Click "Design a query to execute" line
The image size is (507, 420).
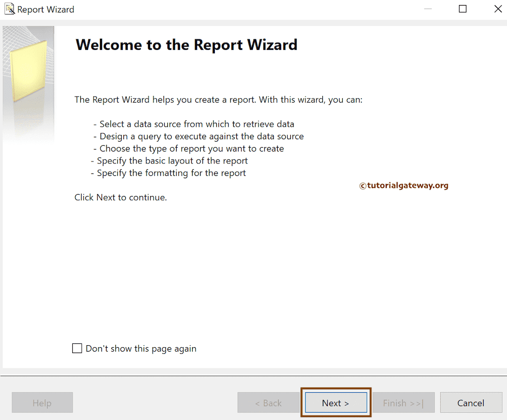coord(199,136)
